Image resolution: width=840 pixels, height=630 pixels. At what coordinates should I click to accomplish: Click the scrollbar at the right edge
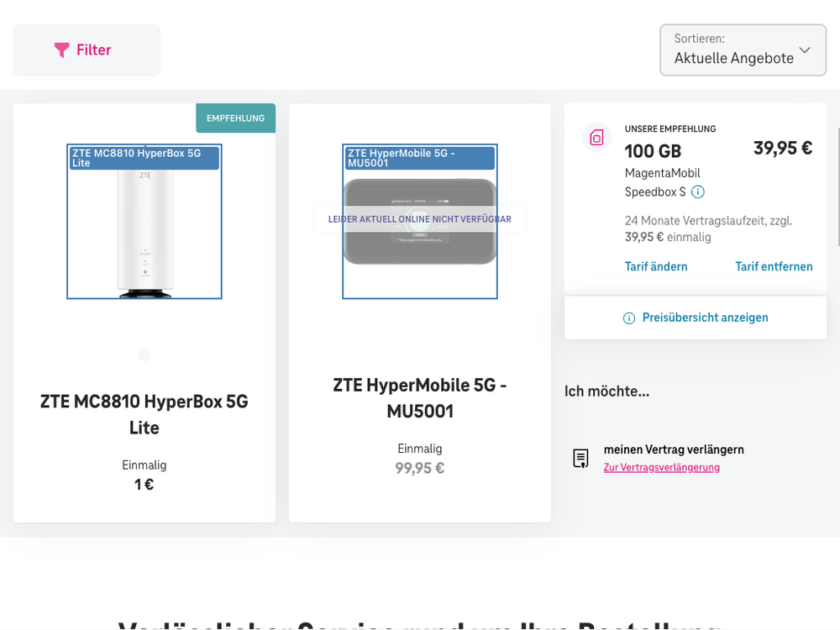[x=836, y=185]
